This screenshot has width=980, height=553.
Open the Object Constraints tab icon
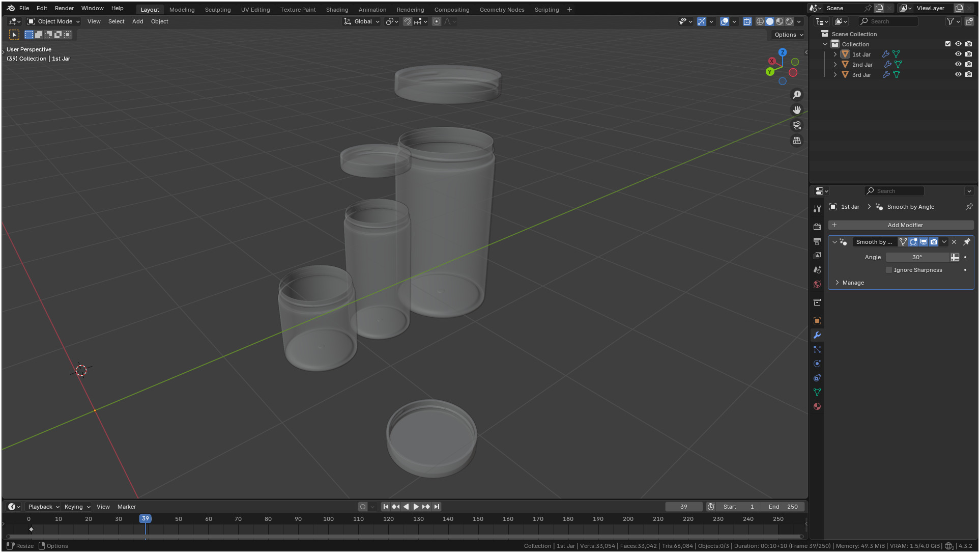pyautogui.click(x=817, y=378)
